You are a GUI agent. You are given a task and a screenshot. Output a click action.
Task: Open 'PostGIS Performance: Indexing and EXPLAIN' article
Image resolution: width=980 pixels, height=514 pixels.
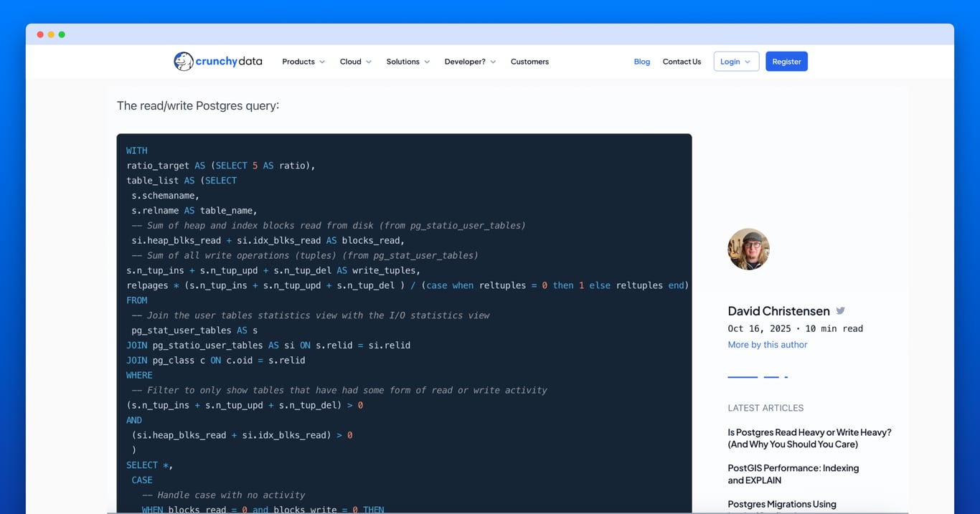click(x=793, y=474)
